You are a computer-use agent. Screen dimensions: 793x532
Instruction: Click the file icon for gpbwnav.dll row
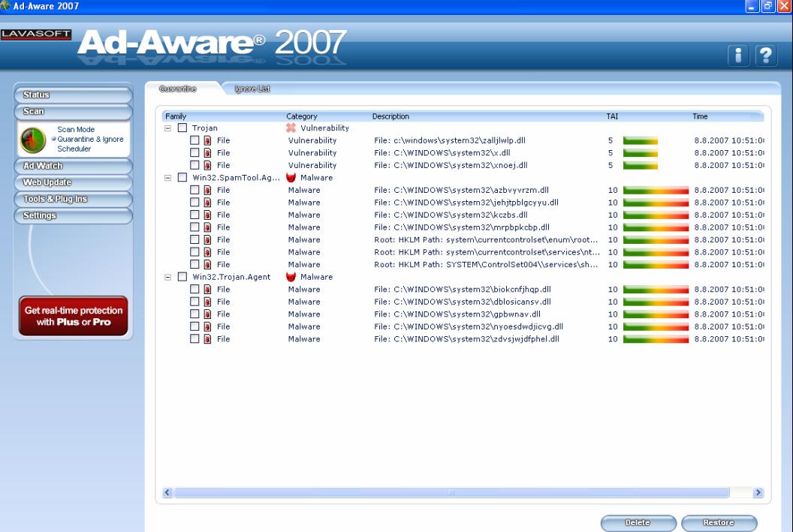[x=207, y=314]
